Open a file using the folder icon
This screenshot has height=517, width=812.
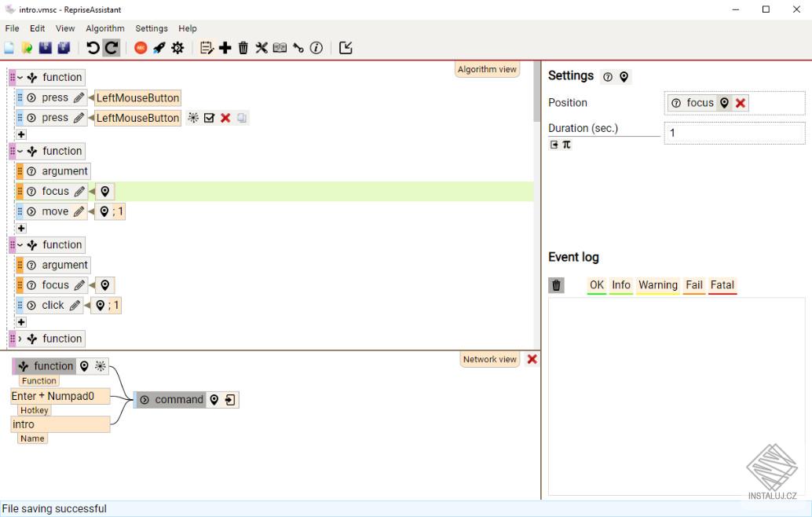(x=27, y=48)
